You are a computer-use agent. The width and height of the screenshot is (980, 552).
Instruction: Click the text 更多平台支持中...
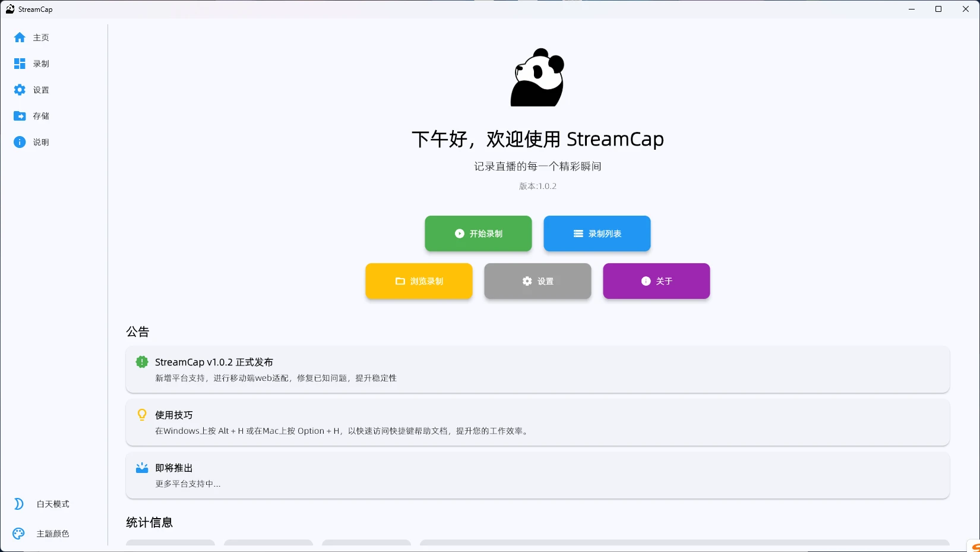[x=188, y=484]
